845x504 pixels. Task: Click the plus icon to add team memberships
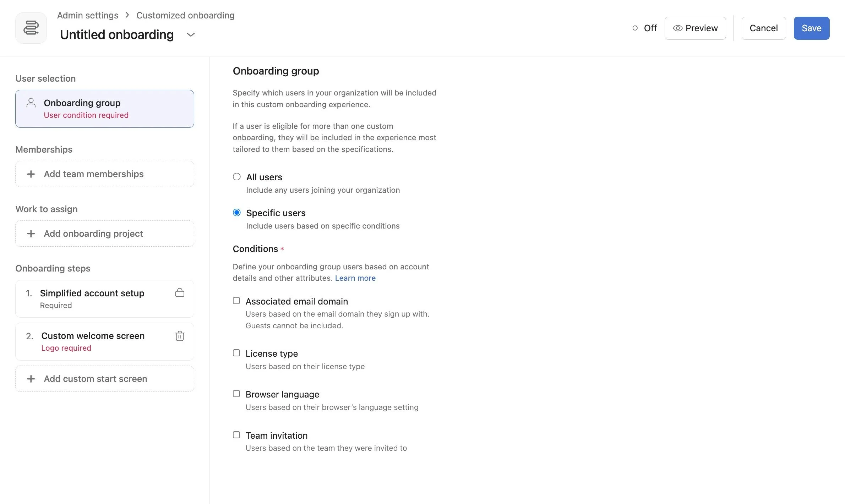[31, 174]
